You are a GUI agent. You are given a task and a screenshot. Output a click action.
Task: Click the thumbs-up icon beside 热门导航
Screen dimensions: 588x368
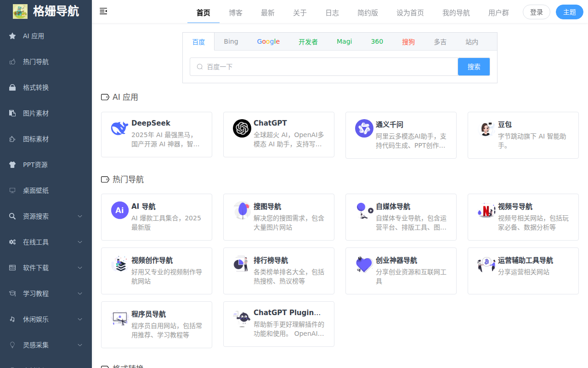pos(12,62)
